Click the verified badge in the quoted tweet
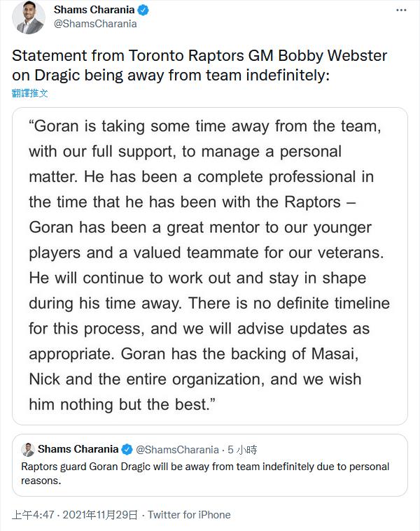Screen dimensions: 420x531 click(127, 449)
